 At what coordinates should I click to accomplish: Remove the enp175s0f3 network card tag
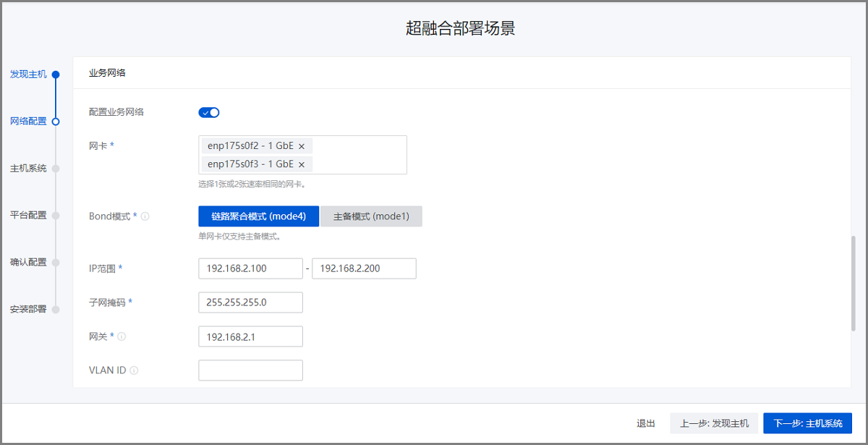(302, 164)
